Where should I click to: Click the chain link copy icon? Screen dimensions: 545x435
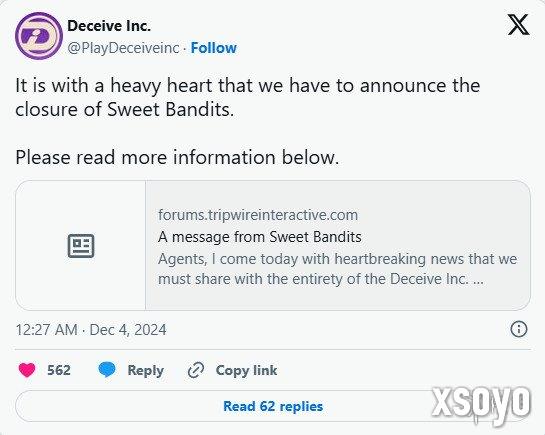coord(196,370)
